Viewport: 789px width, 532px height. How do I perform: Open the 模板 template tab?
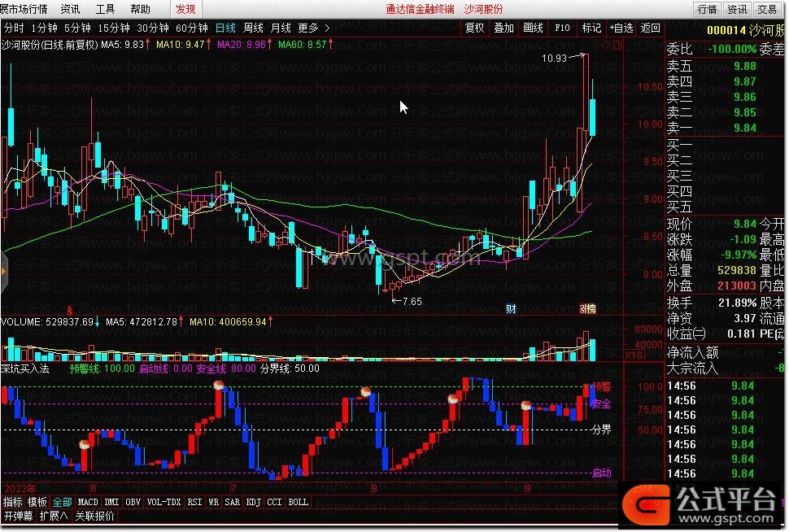coord(37,502)
